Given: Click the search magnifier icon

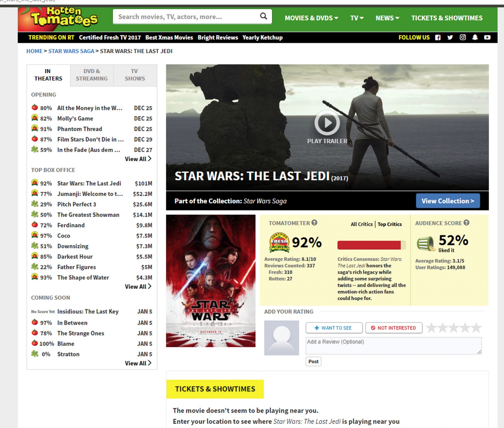Looking at the screenshot, I should (263, 16).
